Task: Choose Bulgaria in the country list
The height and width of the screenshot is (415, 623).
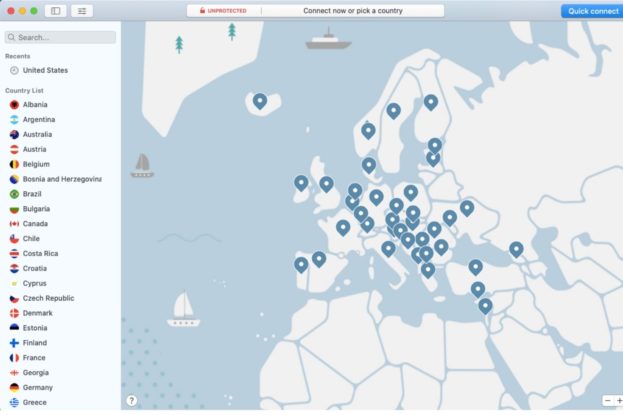Action: point(36,209)
